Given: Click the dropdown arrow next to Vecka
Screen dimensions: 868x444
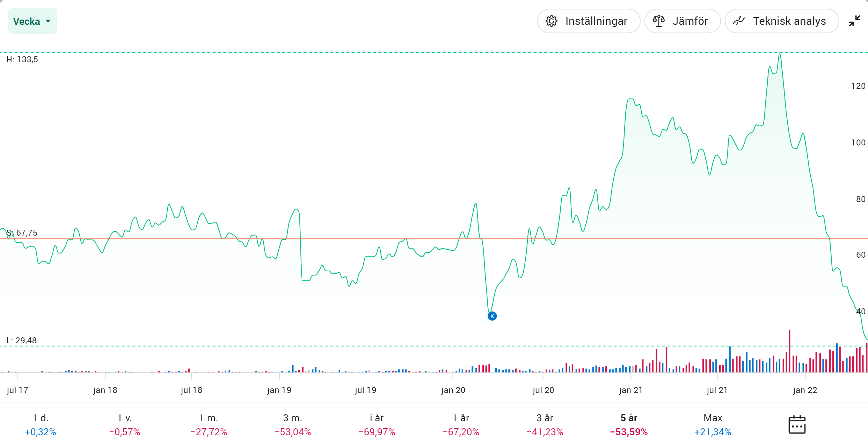Looking at the screenshot, I should pyautogui.click(x=48, y=21).
